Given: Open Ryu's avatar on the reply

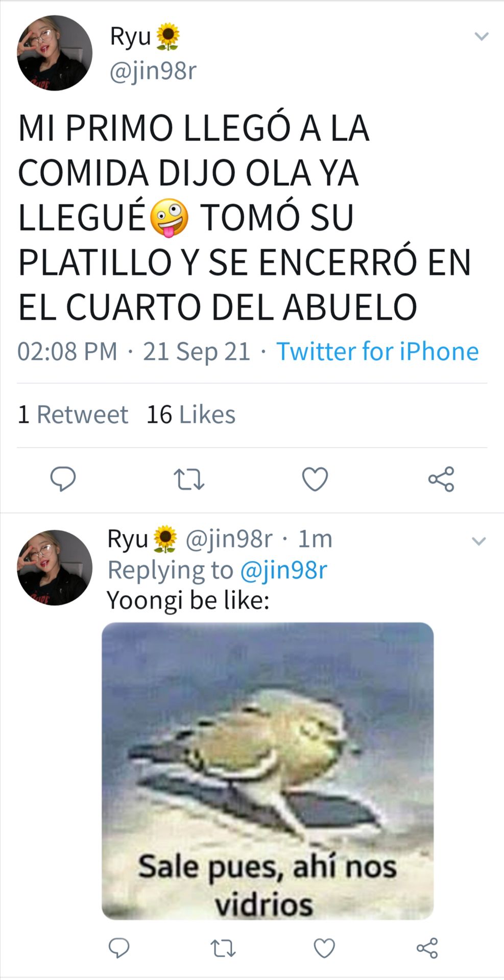Looking at the screenshot, I should (55, 568).
